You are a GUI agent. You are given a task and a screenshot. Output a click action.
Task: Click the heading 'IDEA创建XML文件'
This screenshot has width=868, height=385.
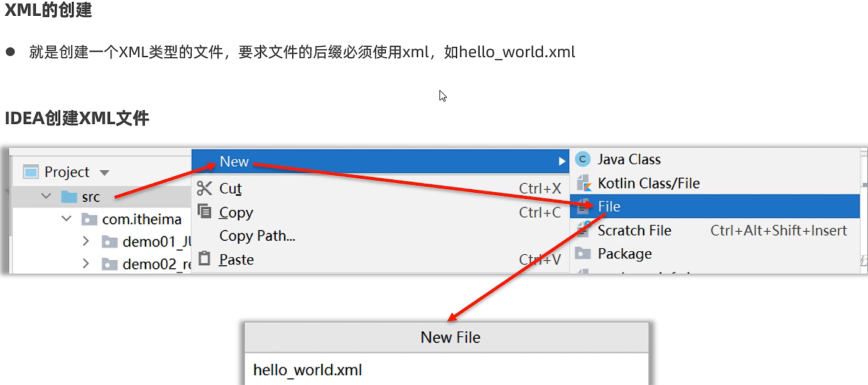click(77, 118)
